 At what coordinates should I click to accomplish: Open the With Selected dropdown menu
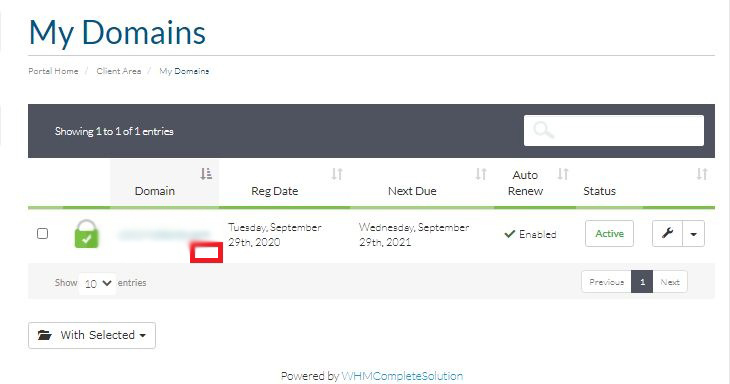(x=92, y=335)
